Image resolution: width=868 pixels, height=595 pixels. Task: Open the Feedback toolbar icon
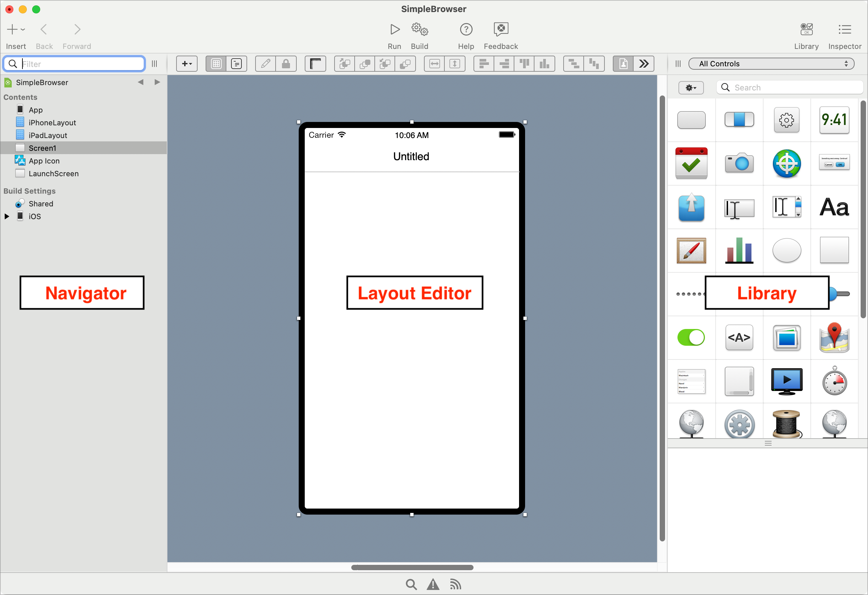tap(501, 29)
